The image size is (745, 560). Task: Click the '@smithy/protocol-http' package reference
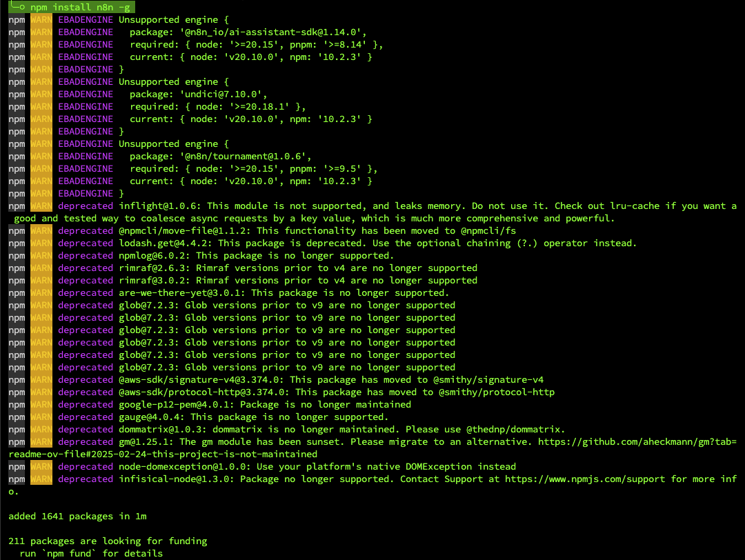[497, 392]
